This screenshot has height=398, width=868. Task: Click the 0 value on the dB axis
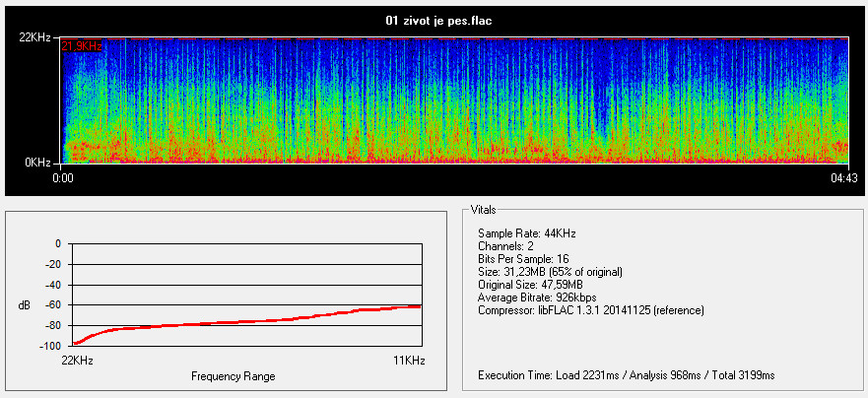[58, 243]
